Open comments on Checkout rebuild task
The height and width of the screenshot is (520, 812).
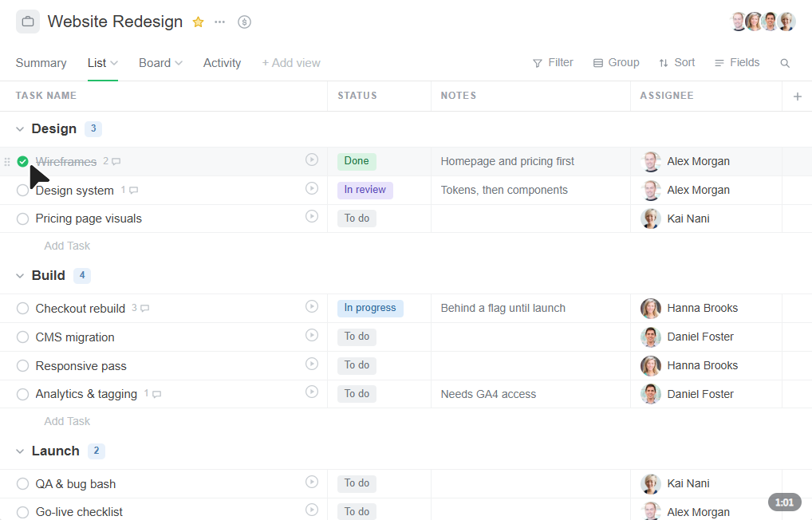click(x=140, y=308)
